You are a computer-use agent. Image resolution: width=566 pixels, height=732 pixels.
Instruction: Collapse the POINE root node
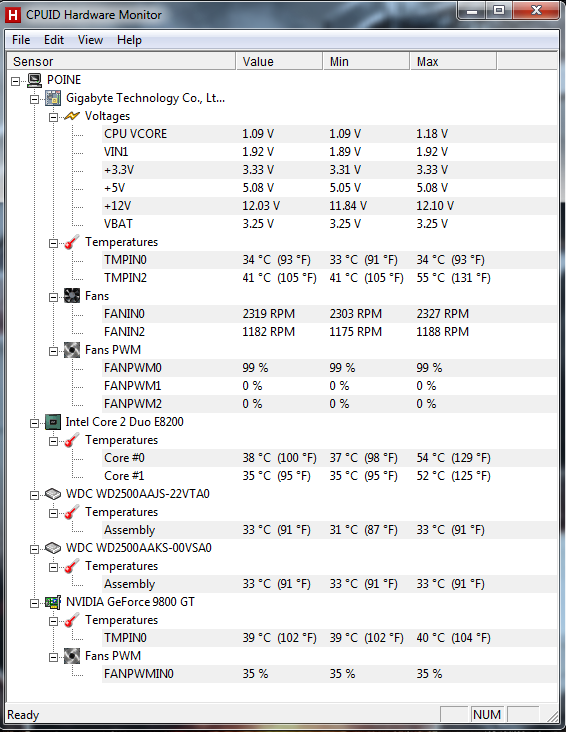click(15, 81)
